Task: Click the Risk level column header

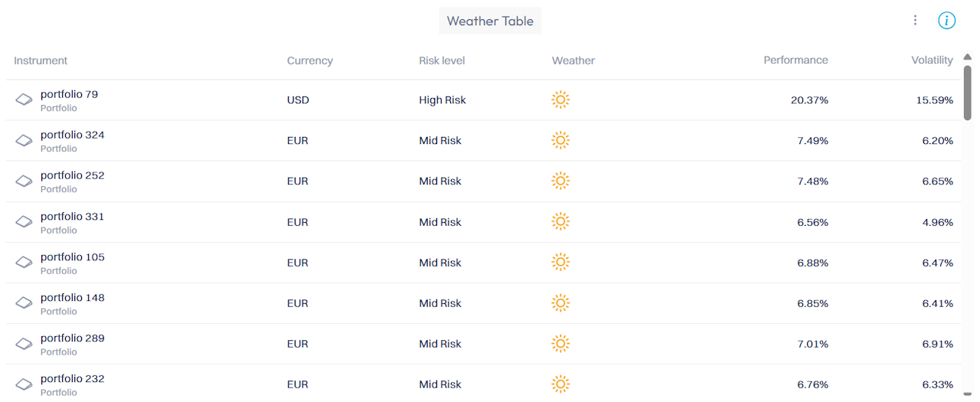Action: tap(442, 60)
